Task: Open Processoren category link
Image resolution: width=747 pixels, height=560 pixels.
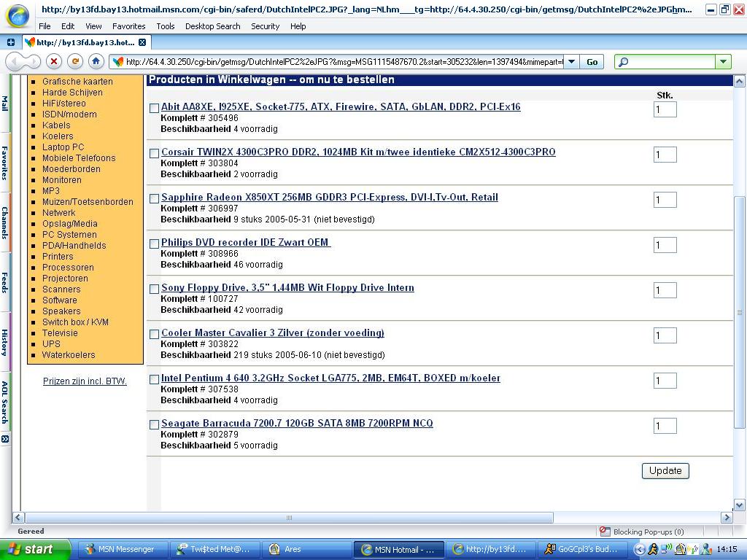Action: 68,268
